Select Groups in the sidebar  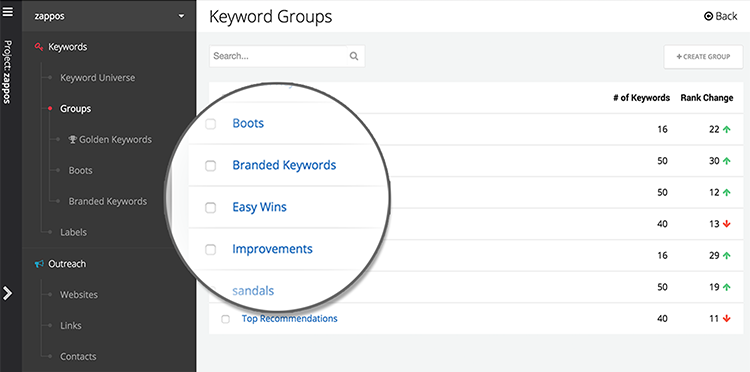(75, 109)
